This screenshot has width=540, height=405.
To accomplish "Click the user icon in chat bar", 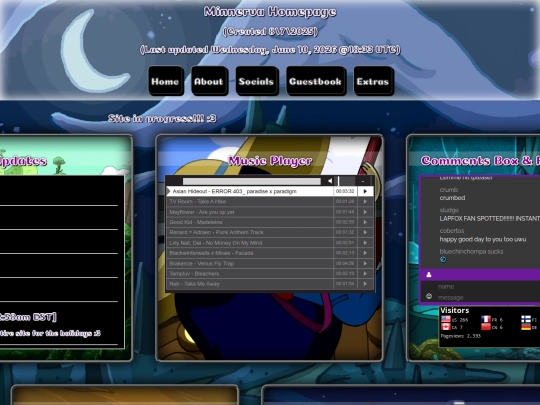I will pyautogui.click(x=429, y=274).
